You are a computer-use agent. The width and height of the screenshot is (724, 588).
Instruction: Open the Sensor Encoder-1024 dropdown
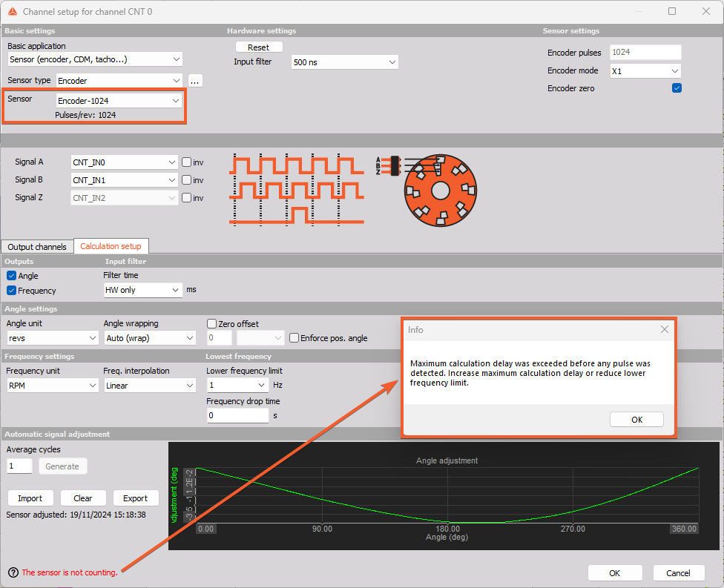coord(119,101)
